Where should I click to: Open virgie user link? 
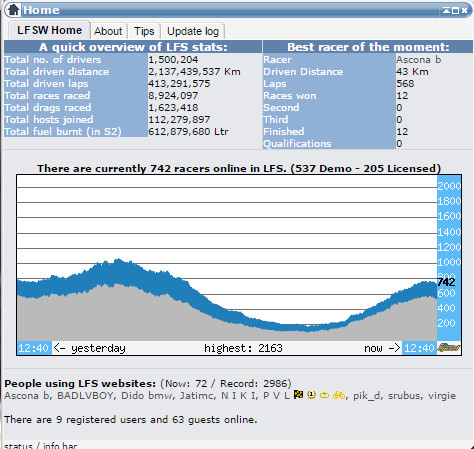tap(442, 396)
